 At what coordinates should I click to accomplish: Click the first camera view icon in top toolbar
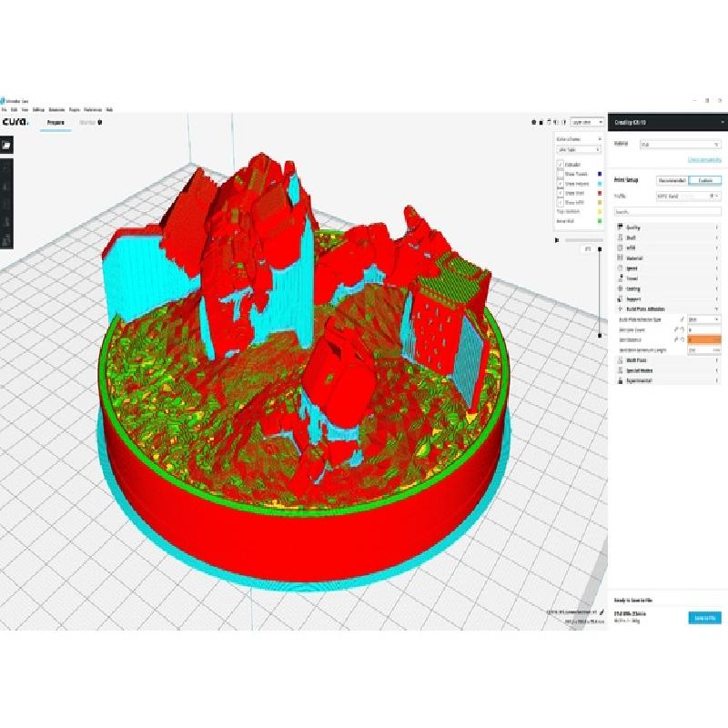click(x=533, y=122)
